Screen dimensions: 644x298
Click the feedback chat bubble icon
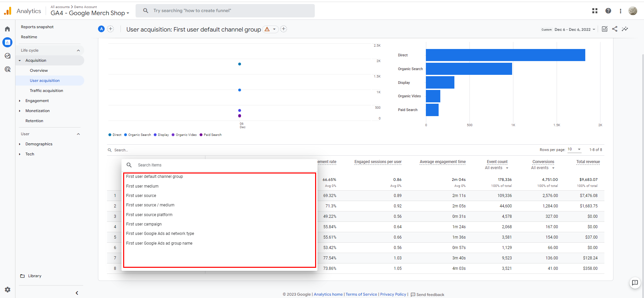[635, 283]
